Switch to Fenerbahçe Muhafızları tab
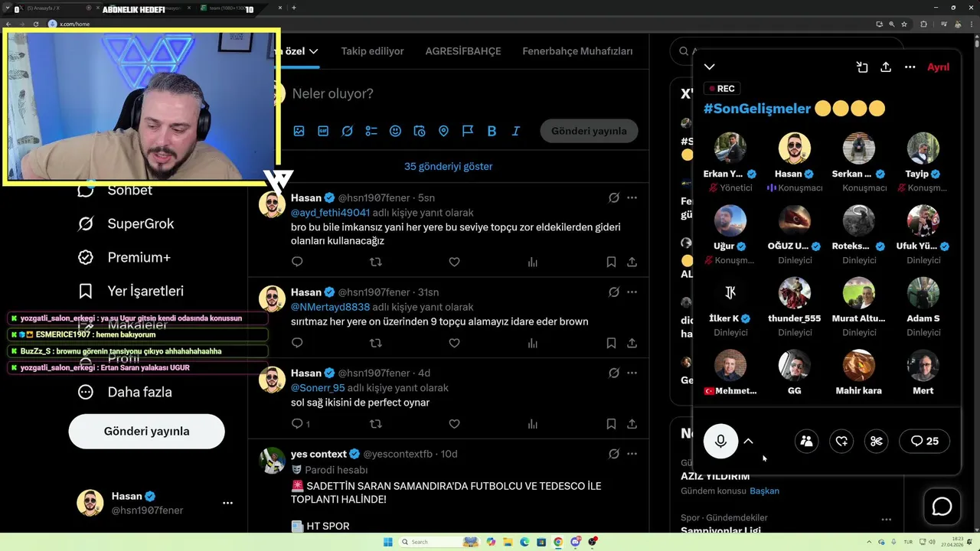980x551 pixels. [577, 51]
